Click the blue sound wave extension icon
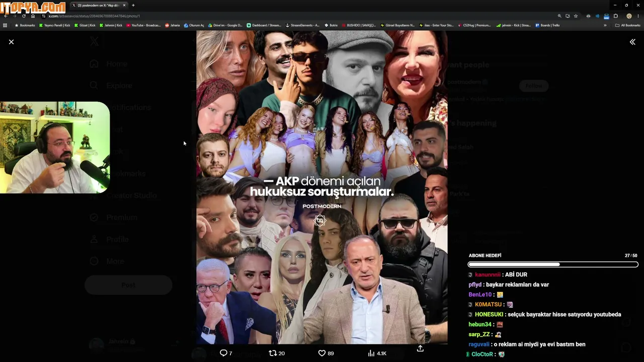Image resolution: width=644 pixels, height=362 pixels. pos(597,16)
